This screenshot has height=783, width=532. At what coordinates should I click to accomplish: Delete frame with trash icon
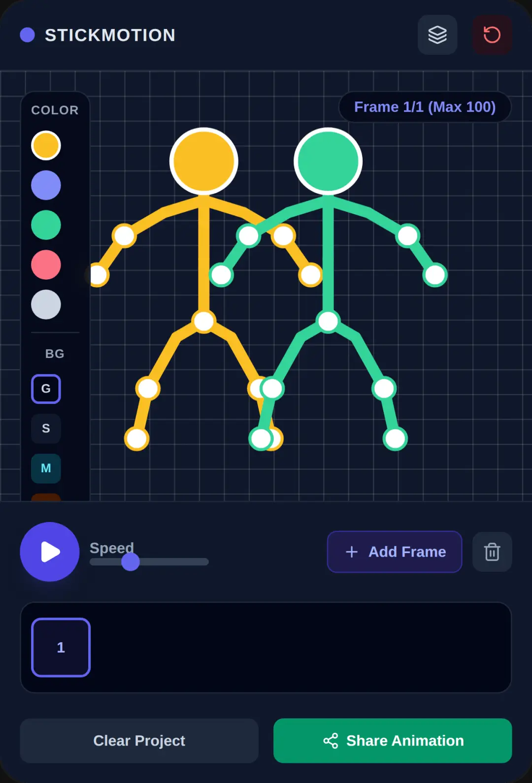pyautogui.click(x=492, y=552)
